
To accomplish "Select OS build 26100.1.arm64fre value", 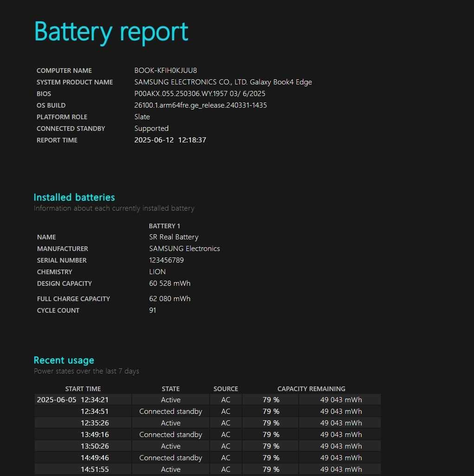I will (x=200, y=105).
